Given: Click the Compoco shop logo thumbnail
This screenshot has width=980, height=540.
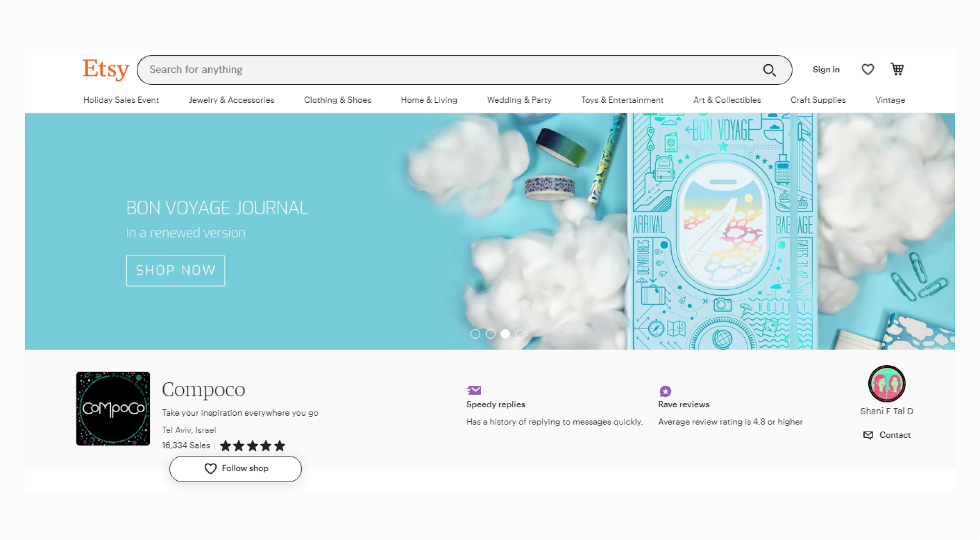Looking at the screenshot, I should point(113,408).
